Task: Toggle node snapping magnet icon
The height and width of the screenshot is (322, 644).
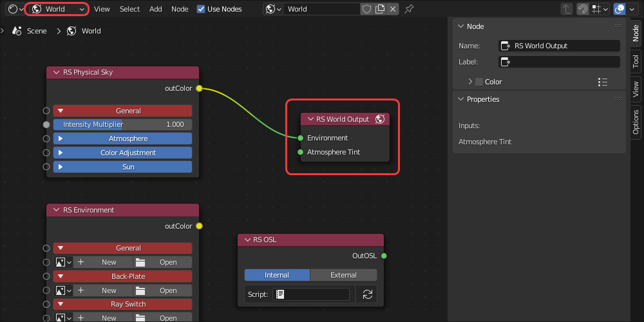Action: tap(582, 9)
